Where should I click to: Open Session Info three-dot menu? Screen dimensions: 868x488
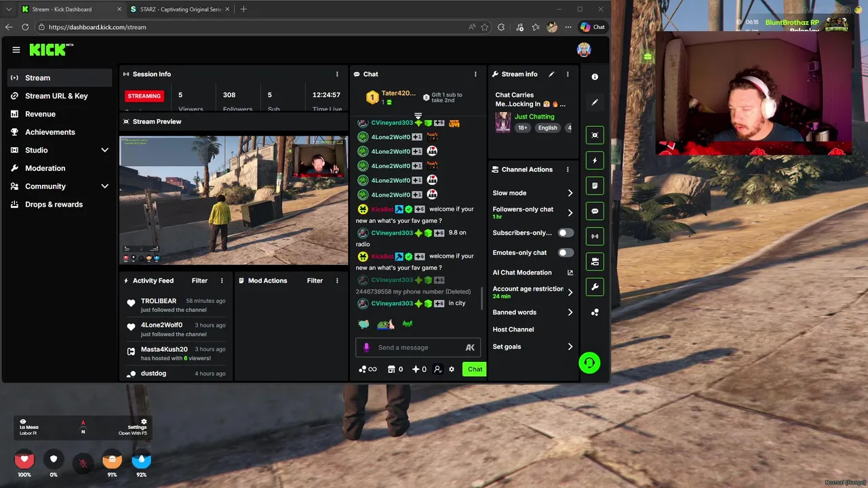coord(337,74)
